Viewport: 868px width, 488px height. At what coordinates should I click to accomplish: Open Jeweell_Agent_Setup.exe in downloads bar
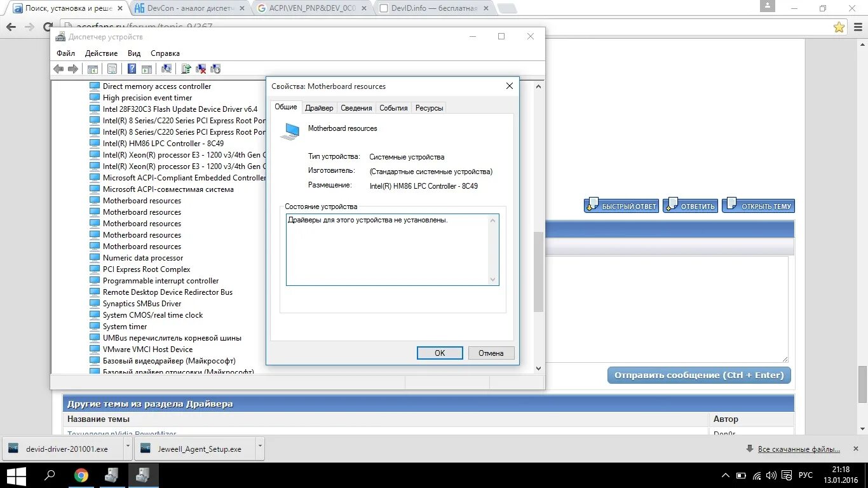[x=194, y=449]
